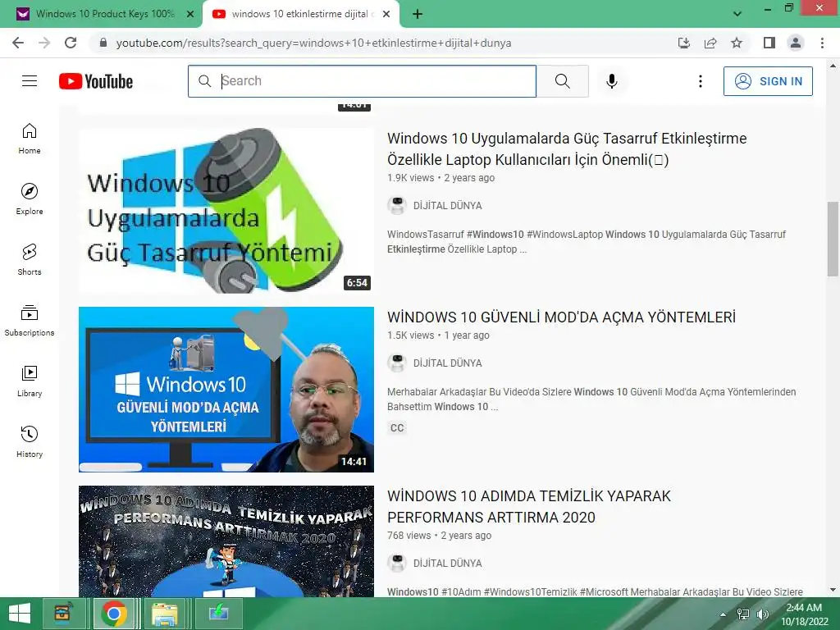The image size is (840, 630).
Task: Show hidden tray icons arrow
Action: tap(724, 614)
